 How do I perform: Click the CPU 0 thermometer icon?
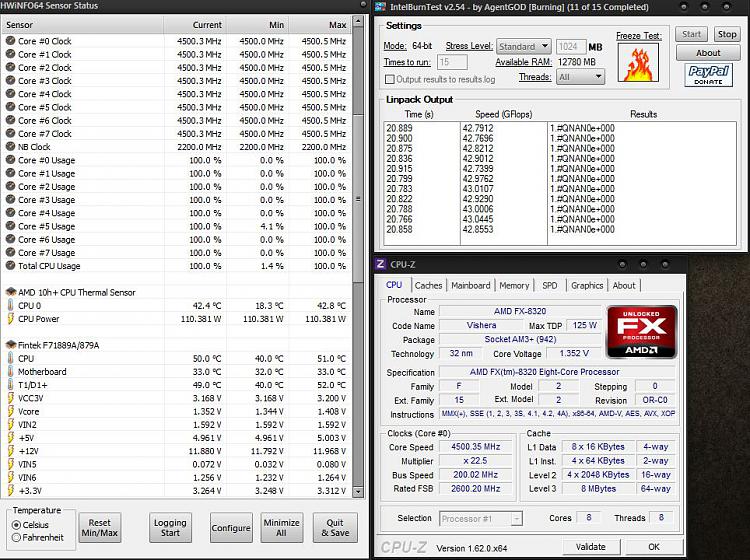coord(11,306)
